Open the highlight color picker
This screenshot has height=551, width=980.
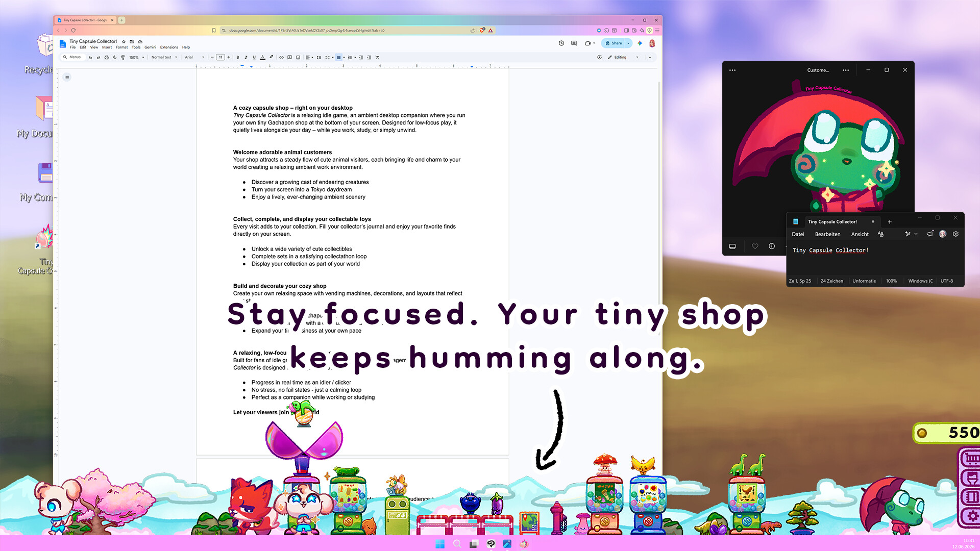[271, 58]
